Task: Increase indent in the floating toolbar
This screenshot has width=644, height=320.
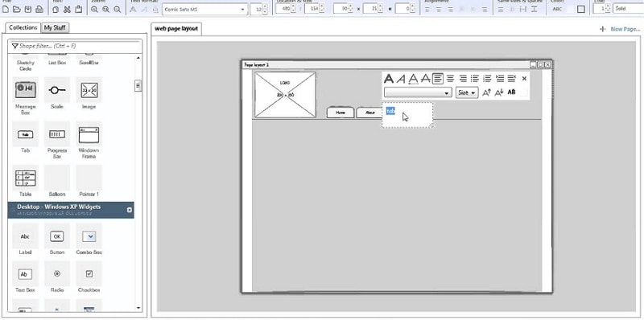Action: point(499,78)
